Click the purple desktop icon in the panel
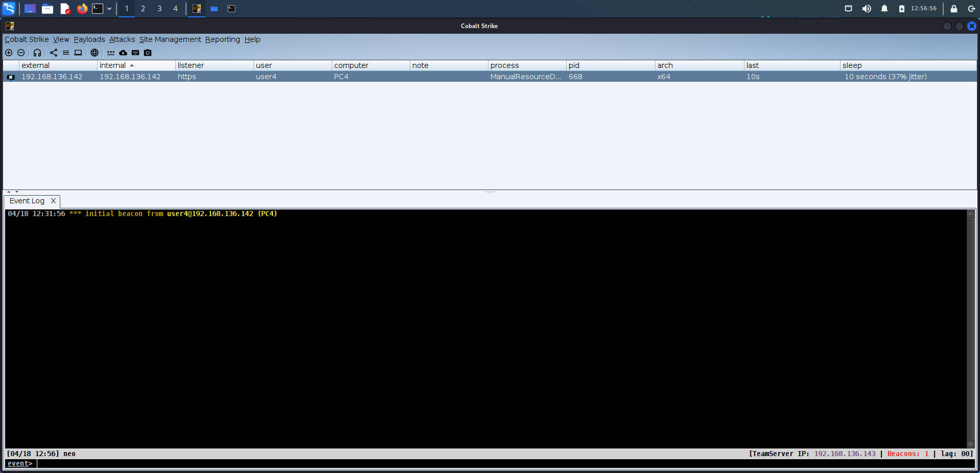Viewport: 980px width, 473px height. point(30,9)
